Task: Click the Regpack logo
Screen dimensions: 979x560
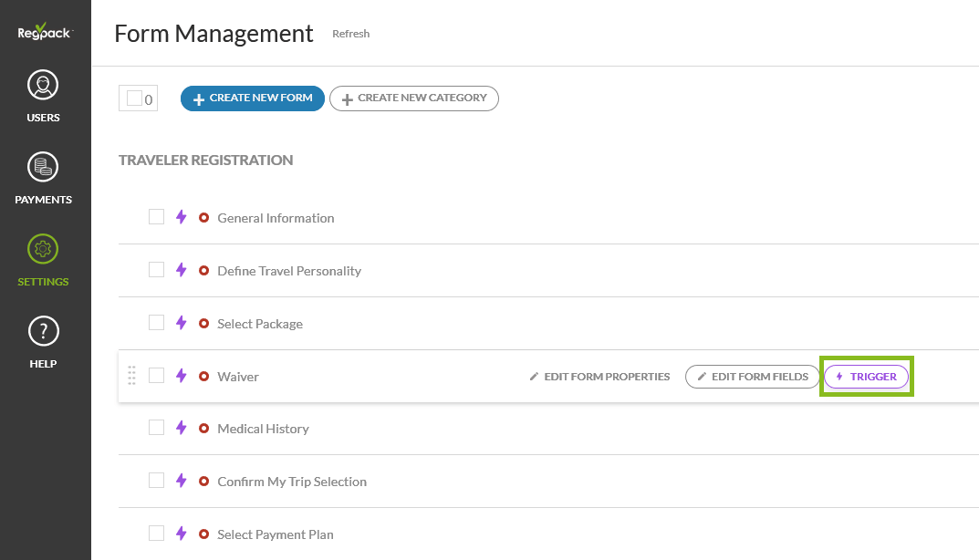Action: [44, 31]
